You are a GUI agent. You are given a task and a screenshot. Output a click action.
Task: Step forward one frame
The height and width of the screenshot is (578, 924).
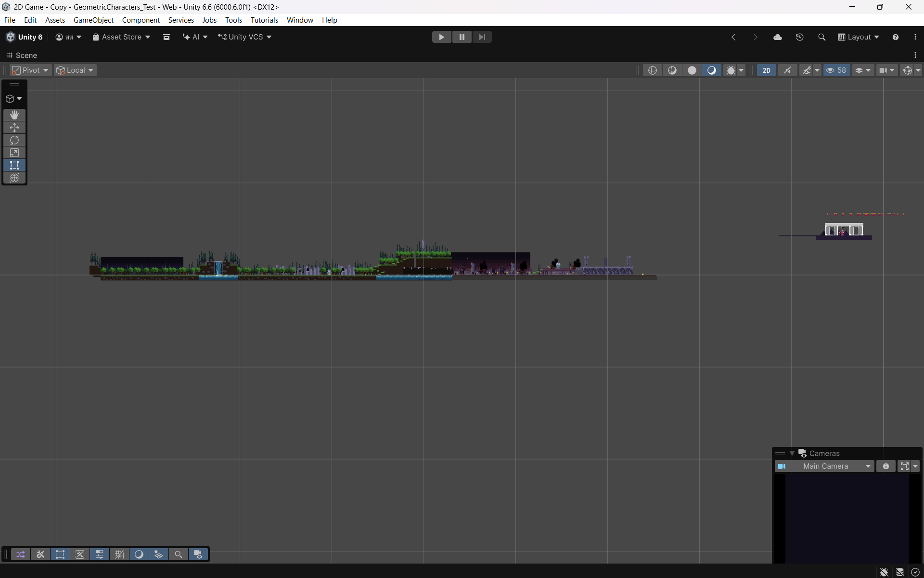[x=482, y=37]
